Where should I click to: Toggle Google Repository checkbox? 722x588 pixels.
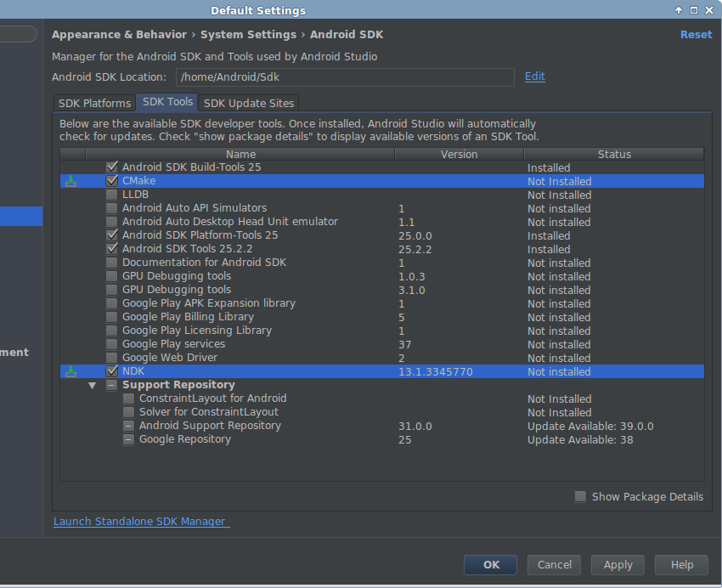pos(129,439)
